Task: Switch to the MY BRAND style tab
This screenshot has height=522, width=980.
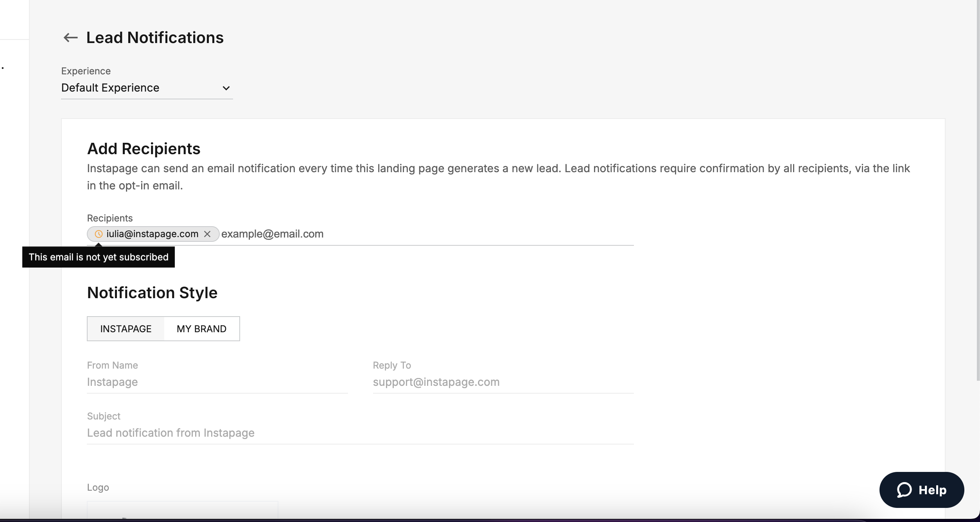Action: click(x=202, y=329)
